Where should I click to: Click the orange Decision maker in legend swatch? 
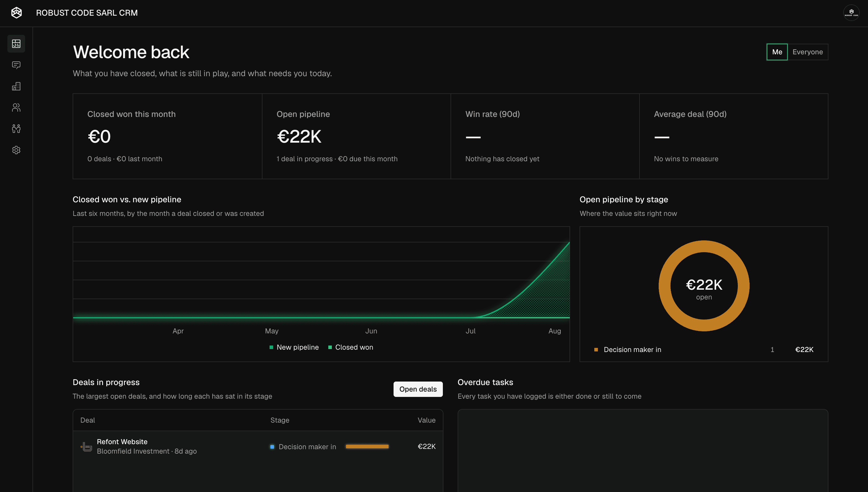click(x=596, y=350)
